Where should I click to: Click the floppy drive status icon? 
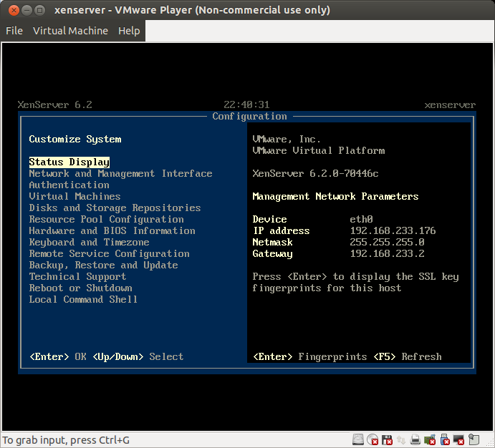(x=387, y=439)
